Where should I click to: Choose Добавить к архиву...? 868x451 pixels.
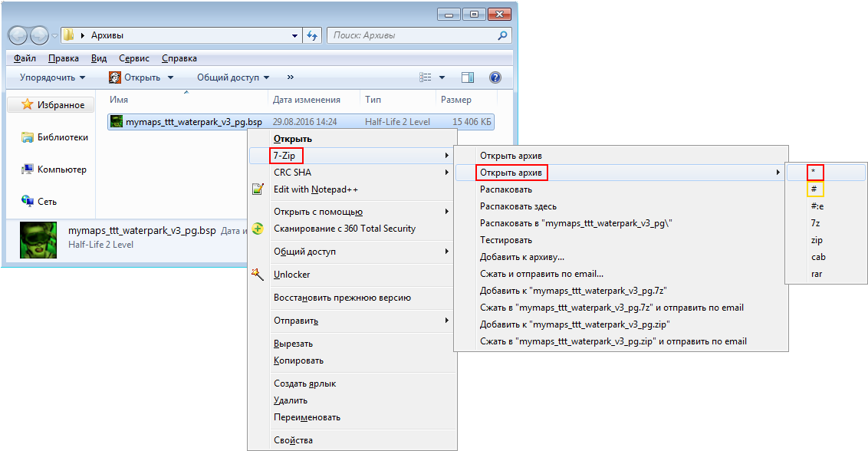pos(620,257)
